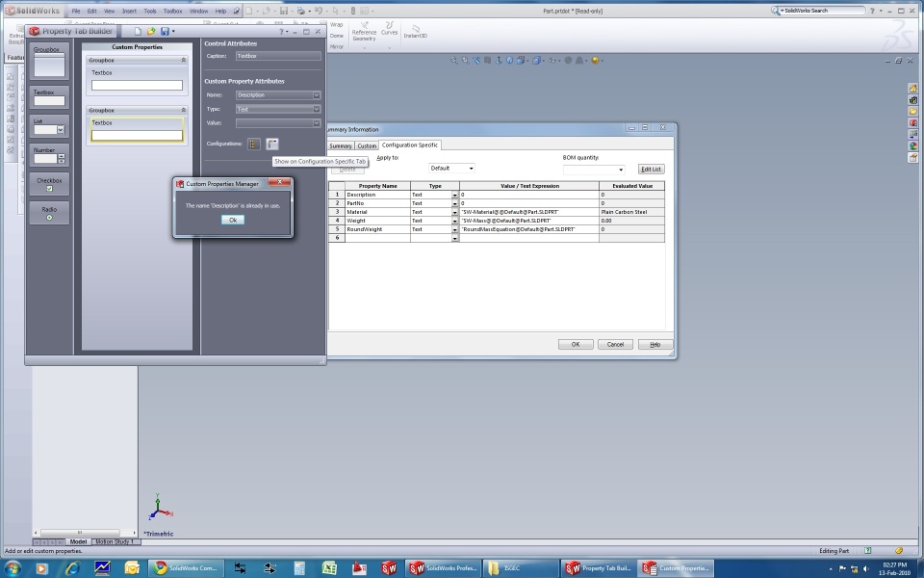
Task: Select List control in builder palette
Action: 49,126
